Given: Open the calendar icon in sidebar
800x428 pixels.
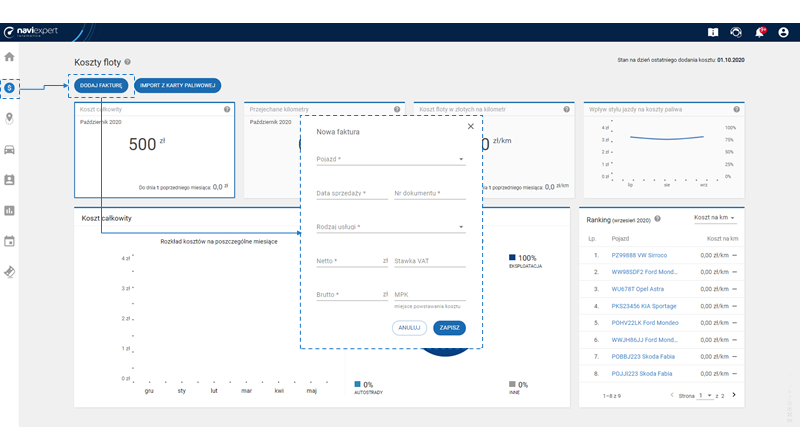Looking at the screenshot, I should pos(10,241).
